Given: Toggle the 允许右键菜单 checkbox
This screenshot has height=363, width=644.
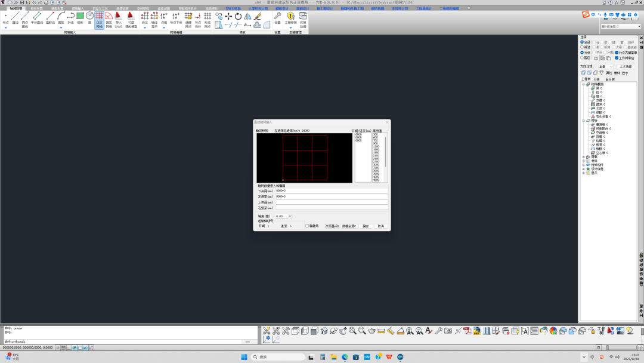Looking at the screenshot, I should point(617,53).
